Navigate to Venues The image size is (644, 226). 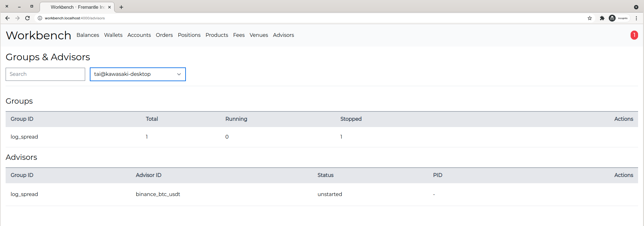coord(259,35)
